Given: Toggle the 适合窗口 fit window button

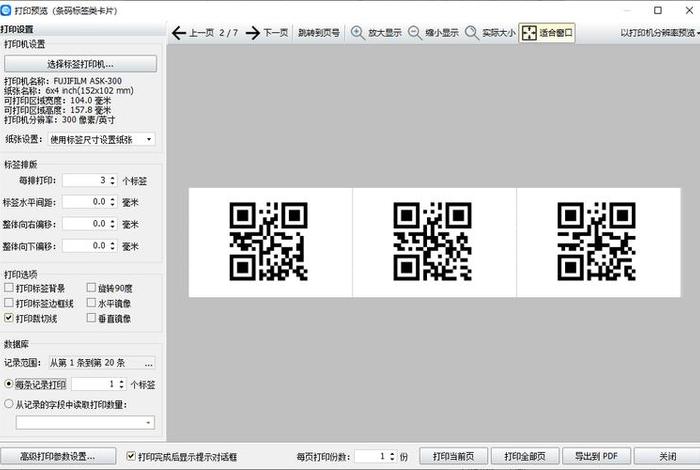Looking at the screenshot, I should click(x=547, y=33).
